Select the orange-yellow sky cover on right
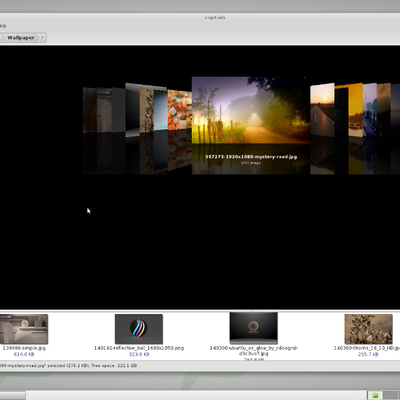400x400 pixels. pyautogui.click(x=355, y=110)
